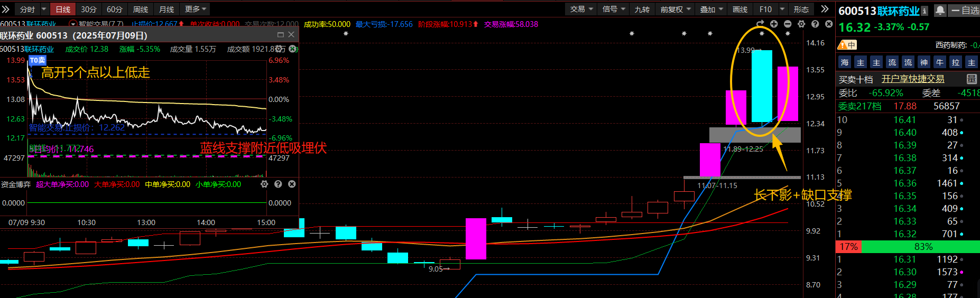
Task: Click the info icon beside 联环药业 title
Action: (x=924, y=11)
